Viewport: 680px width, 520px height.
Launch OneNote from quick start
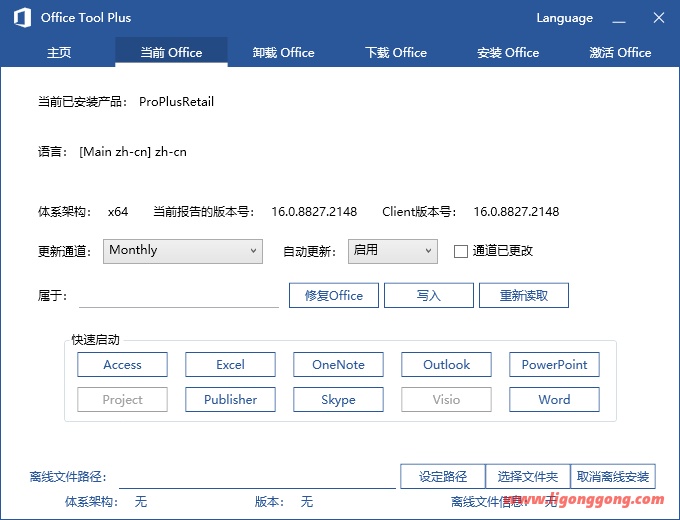(338, 364)
